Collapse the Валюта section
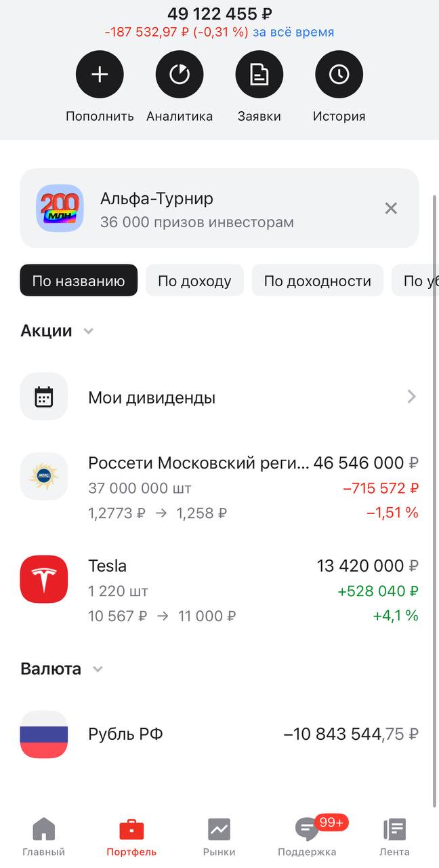 coord(98,669)
